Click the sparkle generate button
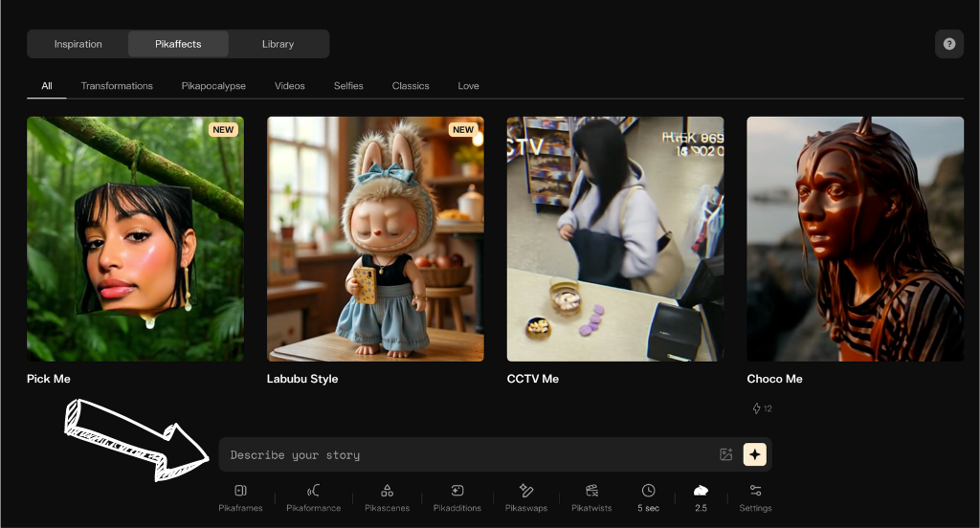 754,454
